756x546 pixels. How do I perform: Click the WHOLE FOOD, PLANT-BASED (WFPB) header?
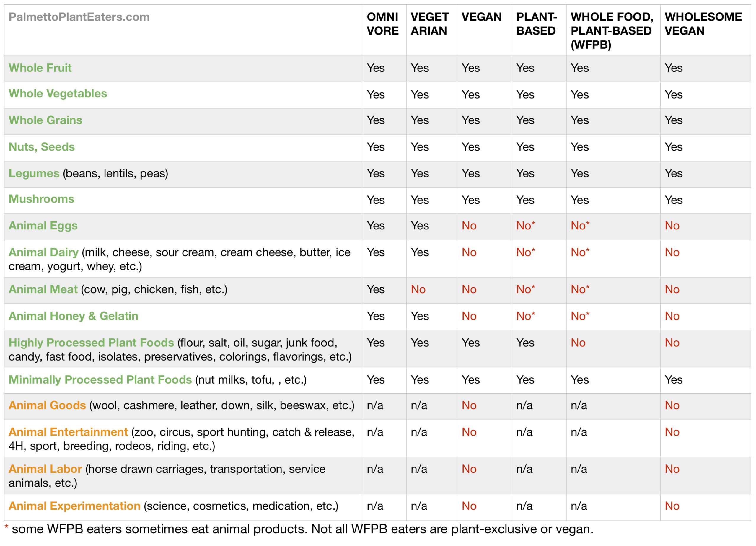(x=612, y=31)
